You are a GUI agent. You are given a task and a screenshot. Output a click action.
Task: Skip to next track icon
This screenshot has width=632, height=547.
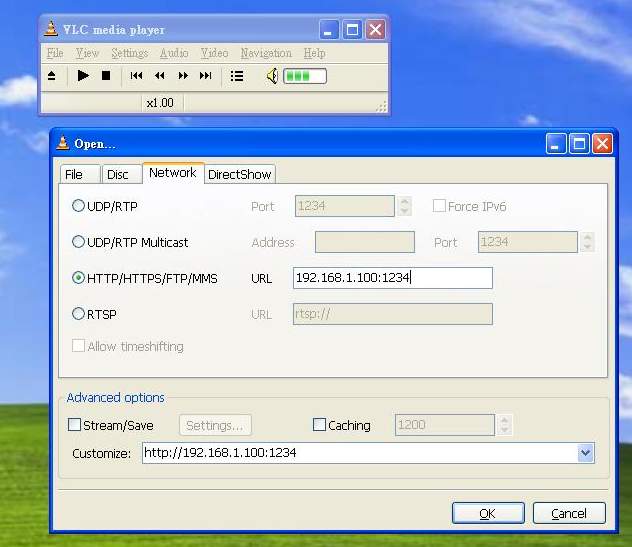206,76
